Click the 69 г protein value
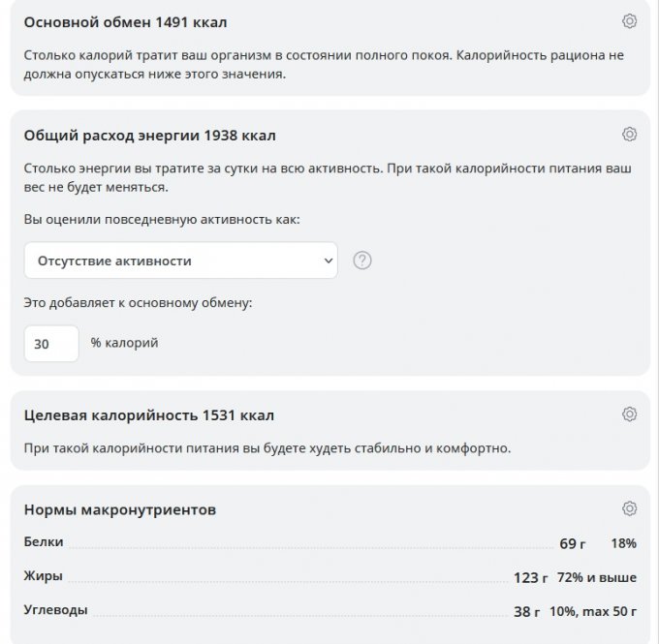The width and height of the screenshot is (659, 644). click(573, 543)
